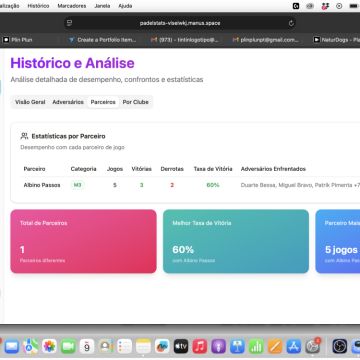Click the Jogos column header
This screenshot has height=360, width=360.
(115, 169)
